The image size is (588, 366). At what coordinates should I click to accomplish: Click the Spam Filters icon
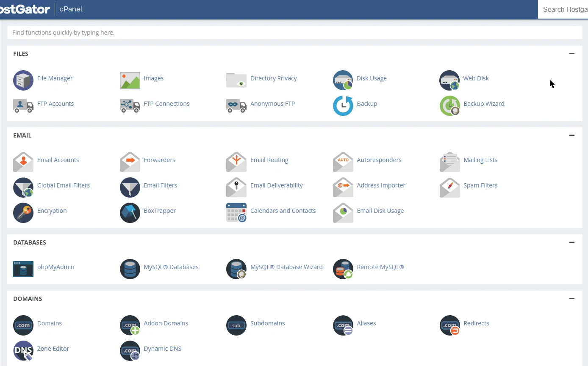(450, 187)
